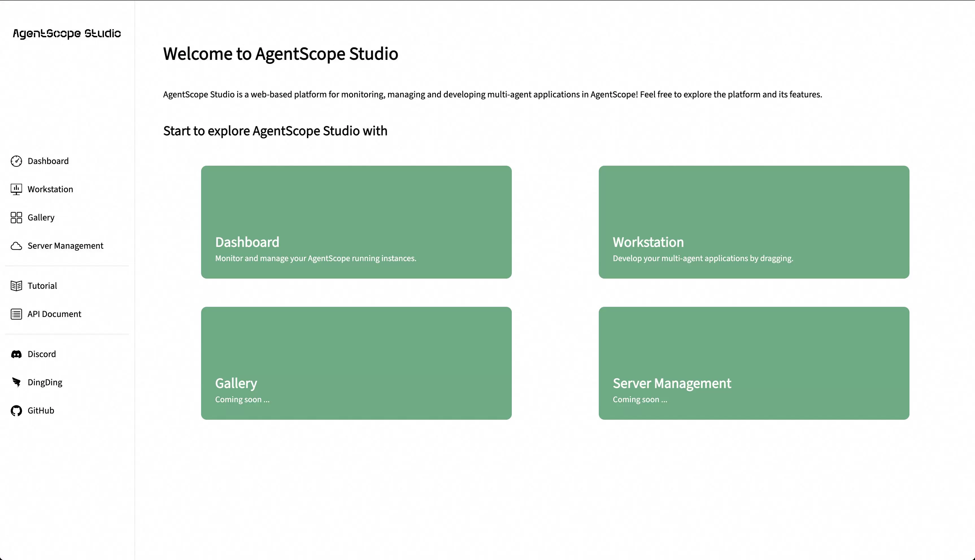This screenshot has width=975, height=560.
Task: Click the Server Management cloud icon
Action: pyautogui.click(x=16, y=246)
